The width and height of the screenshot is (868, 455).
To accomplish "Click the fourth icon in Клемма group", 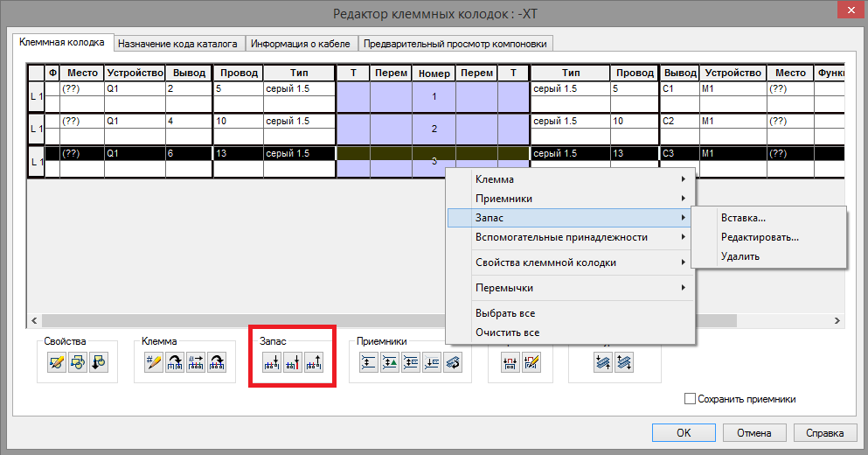I will click(217, 362).
